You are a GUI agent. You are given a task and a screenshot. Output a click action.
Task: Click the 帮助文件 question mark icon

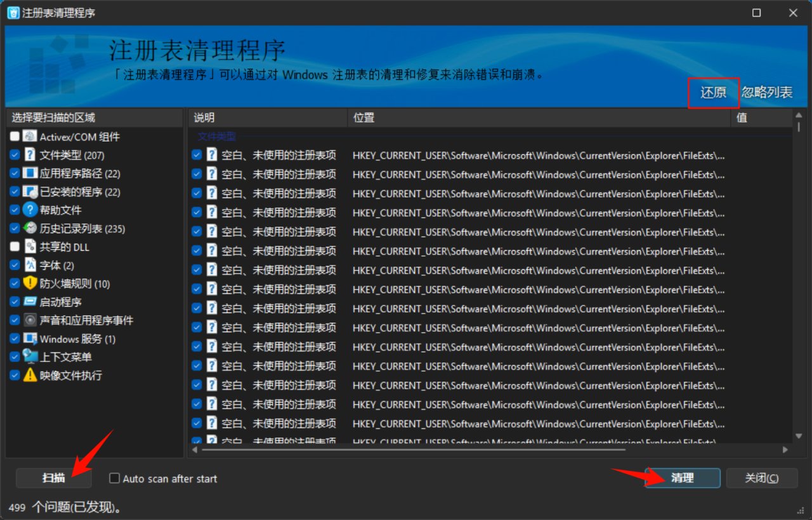pyautogui.click(x=30, y=210)
